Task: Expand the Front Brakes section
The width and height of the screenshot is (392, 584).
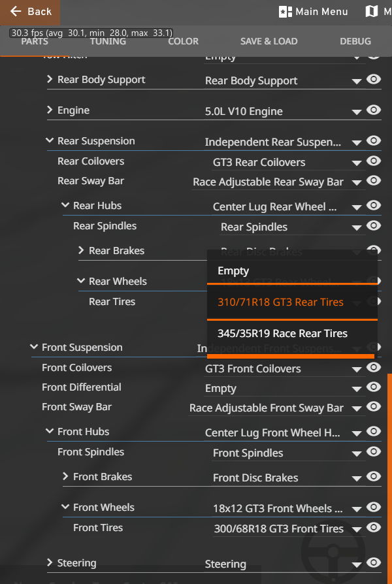Action: pos(65,476)
